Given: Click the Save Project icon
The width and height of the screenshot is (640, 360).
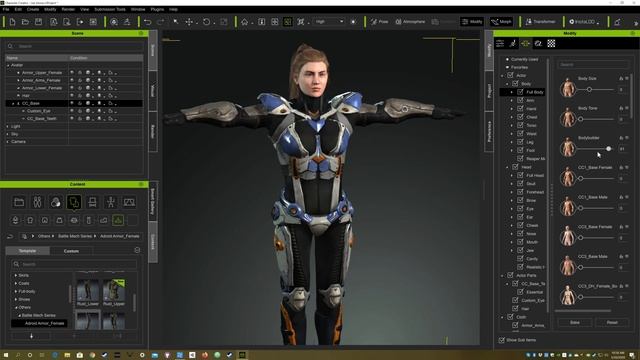Looking at the screenshot, I should coord(38,22).
